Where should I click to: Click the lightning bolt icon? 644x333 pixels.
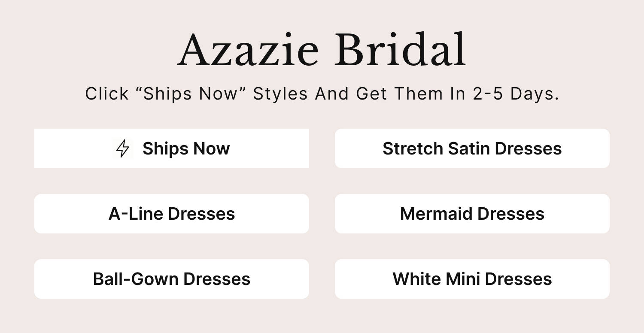(123, 148)
